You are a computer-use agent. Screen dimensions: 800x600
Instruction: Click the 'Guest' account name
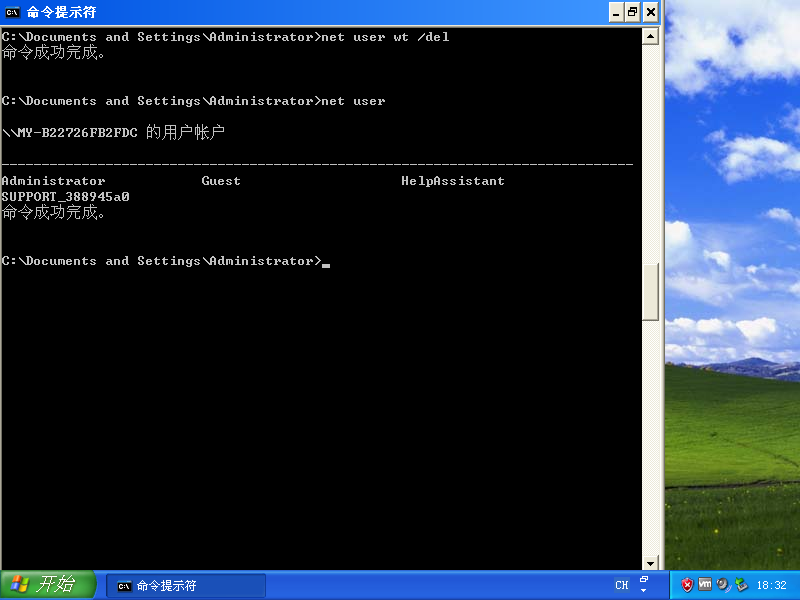(221, 181)
